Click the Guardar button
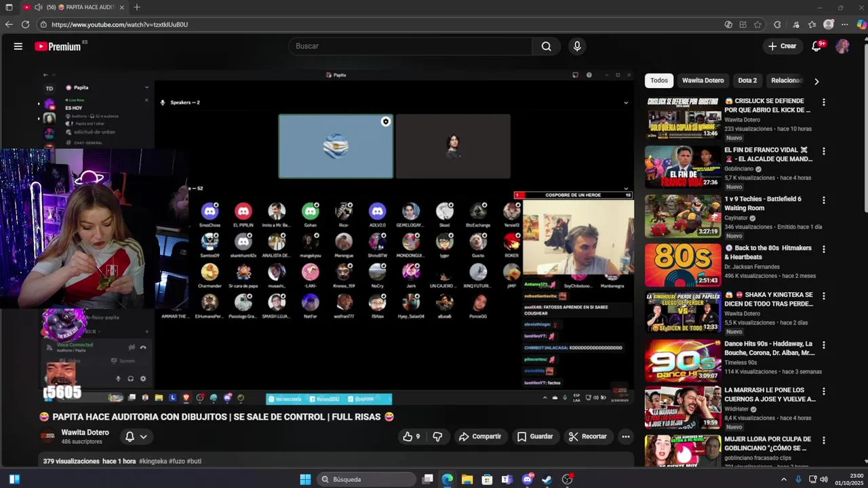The image size is (868, 488). point(535,436)
